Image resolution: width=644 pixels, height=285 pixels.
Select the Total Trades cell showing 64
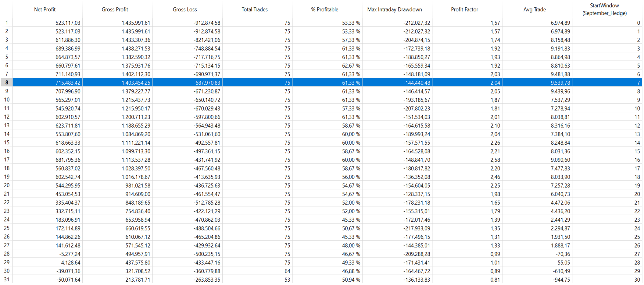point(287,271)
